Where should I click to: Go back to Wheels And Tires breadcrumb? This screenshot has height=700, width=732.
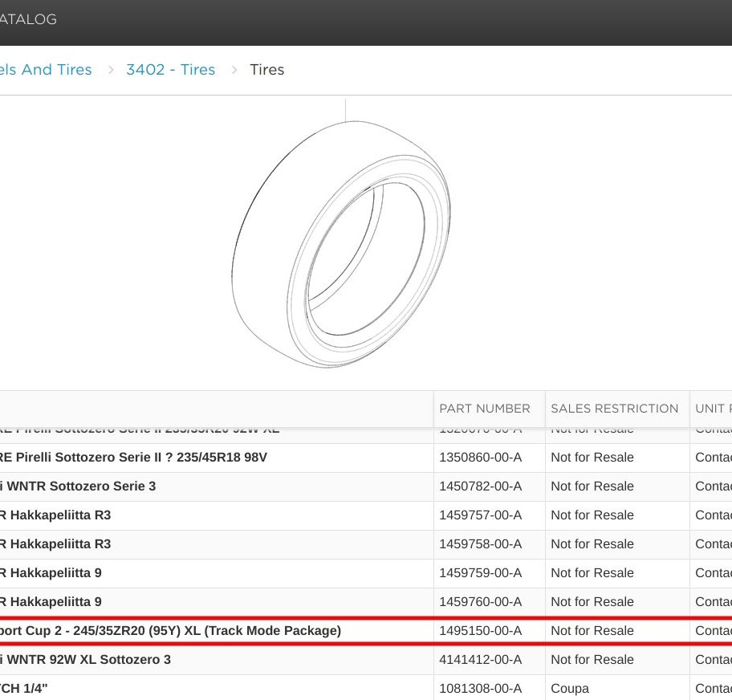click(x=46, y=70)
